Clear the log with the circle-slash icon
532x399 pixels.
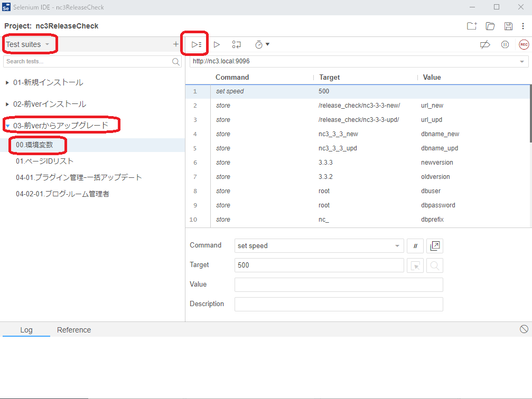click(x=524, y=329)
